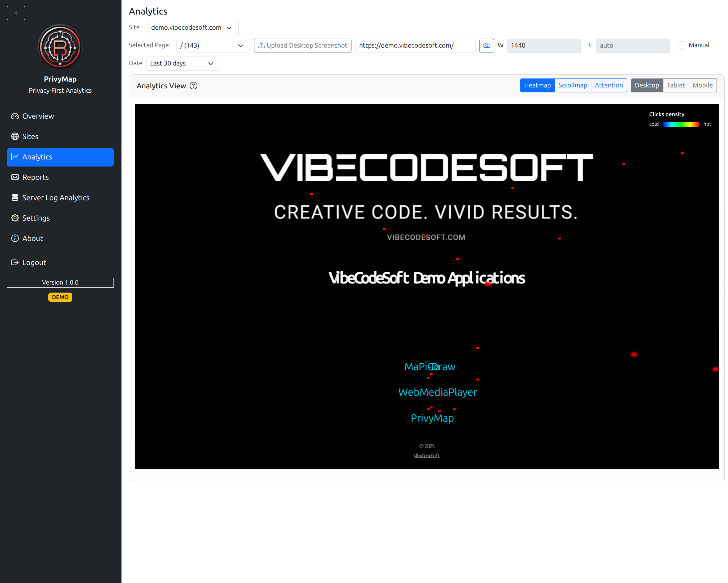Viewport: 728px width, 583px height.
Task: Open the About page link
Action: click(32, 239)
